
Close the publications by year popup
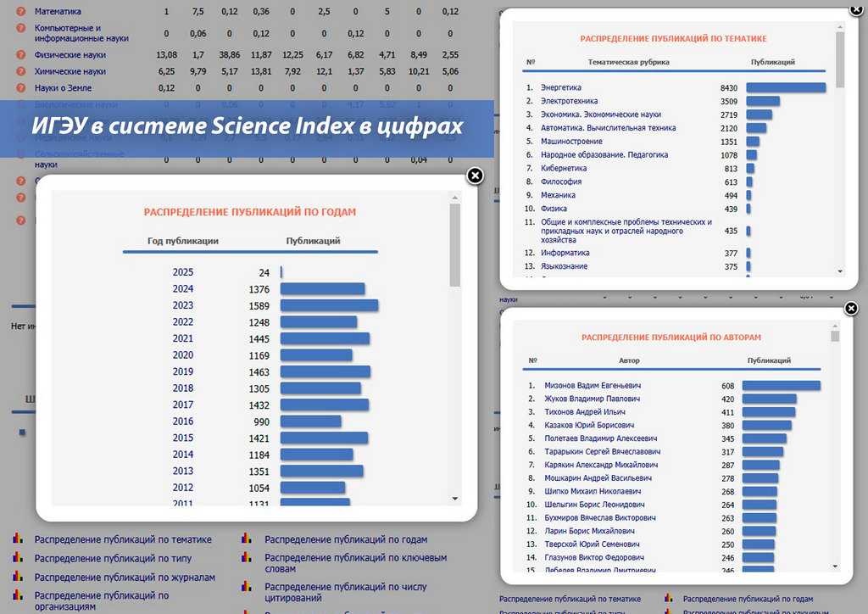click(x=476, y=176)
